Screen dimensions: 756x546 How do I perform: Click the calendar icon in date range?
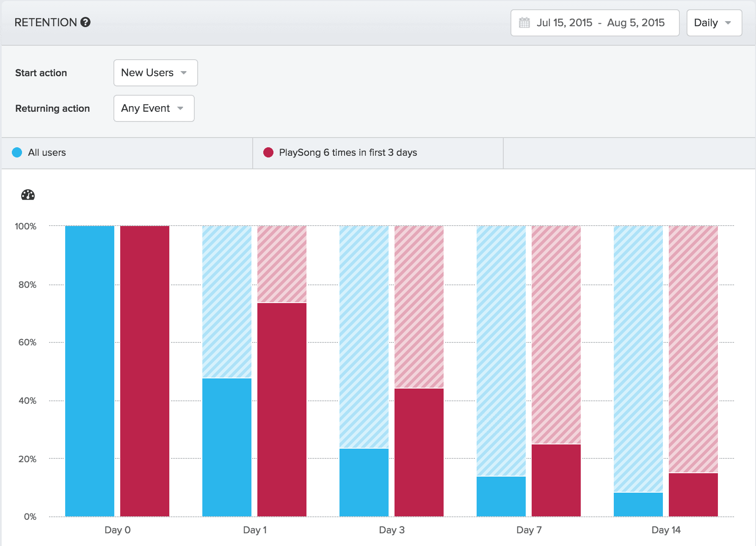(x=524, y=23)
